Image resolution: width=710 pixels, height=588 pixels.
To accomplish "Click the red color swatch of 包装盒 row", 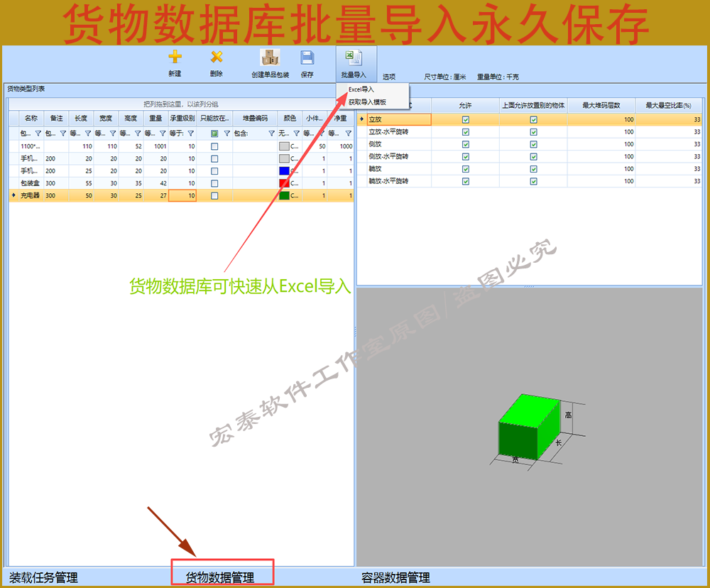I will [x=285, y=183].
